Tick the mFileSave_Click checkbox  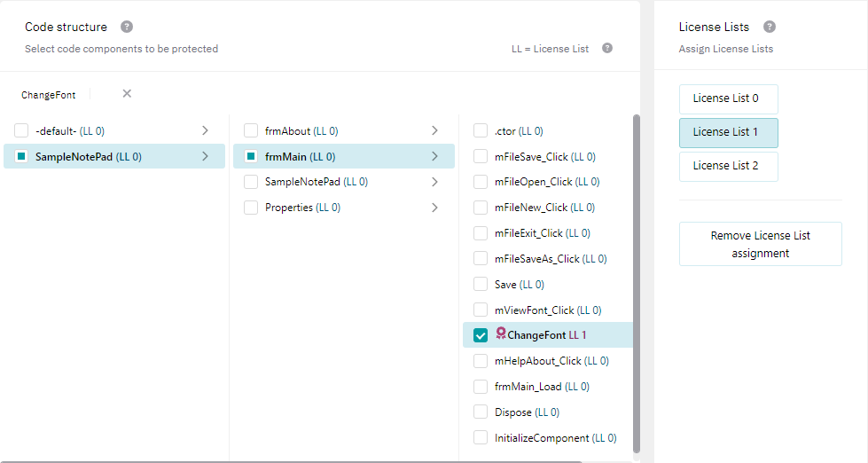click(x=481, y=156)
